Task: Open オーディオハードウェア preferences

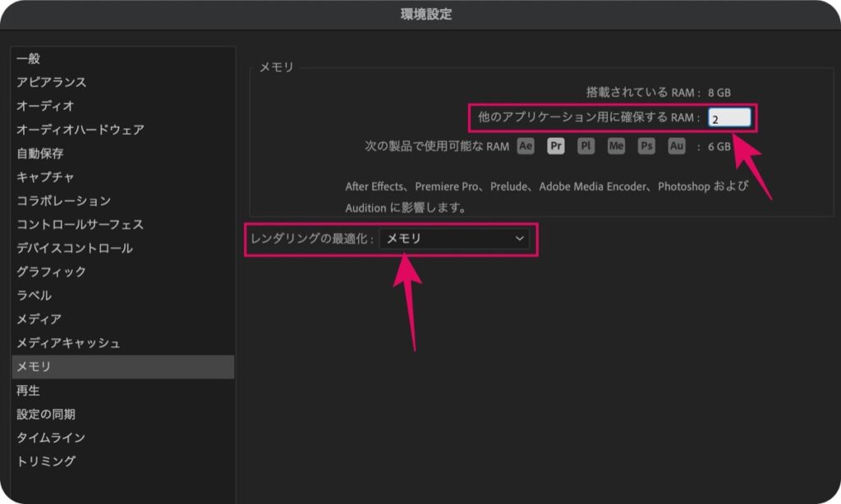Action: tap(123, 129)
